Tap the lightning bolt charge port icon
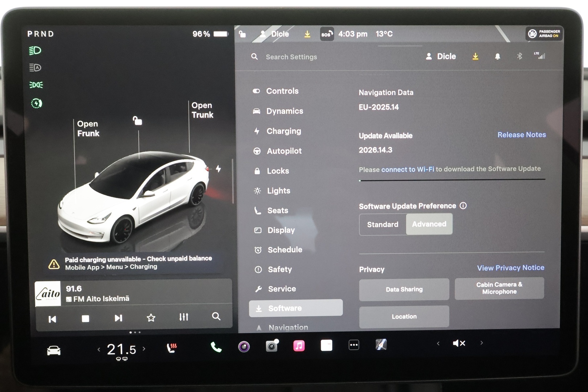The height and width of the screenshot is (392, 588). [x=218, y=169]
